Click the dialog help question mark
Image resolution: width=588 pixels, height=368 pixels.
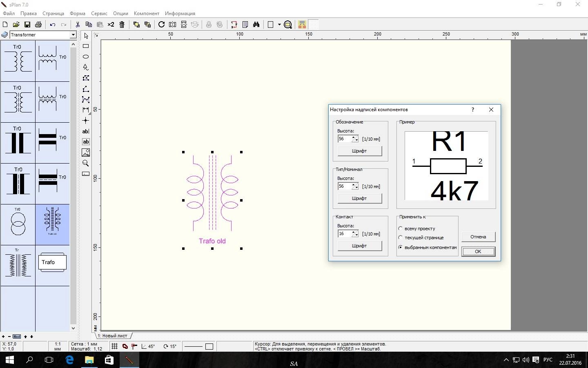pos(473,110)
